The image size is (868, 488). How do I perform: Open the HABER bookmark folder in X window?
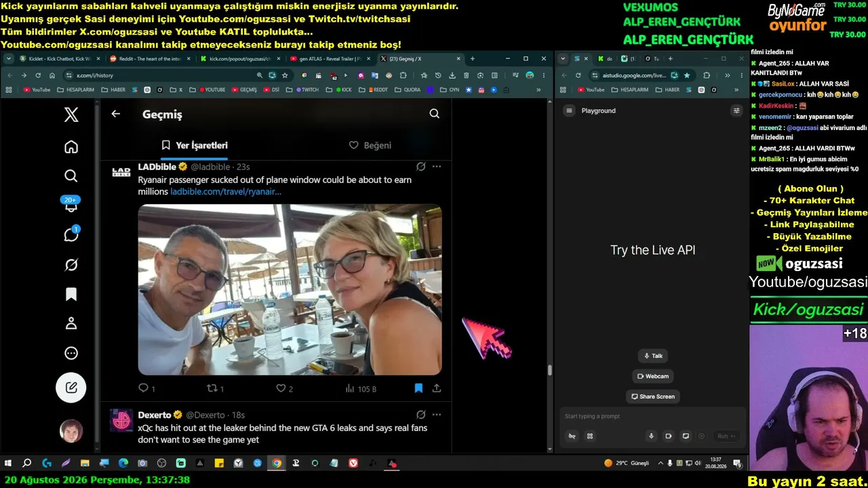(113, 89)
